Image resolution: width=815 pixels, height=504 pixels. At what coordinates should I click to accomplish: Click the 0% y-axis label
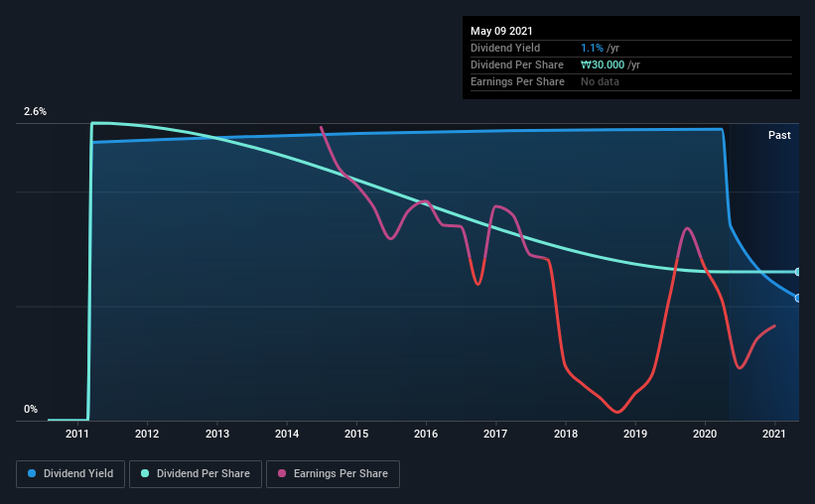coord(31,410)
